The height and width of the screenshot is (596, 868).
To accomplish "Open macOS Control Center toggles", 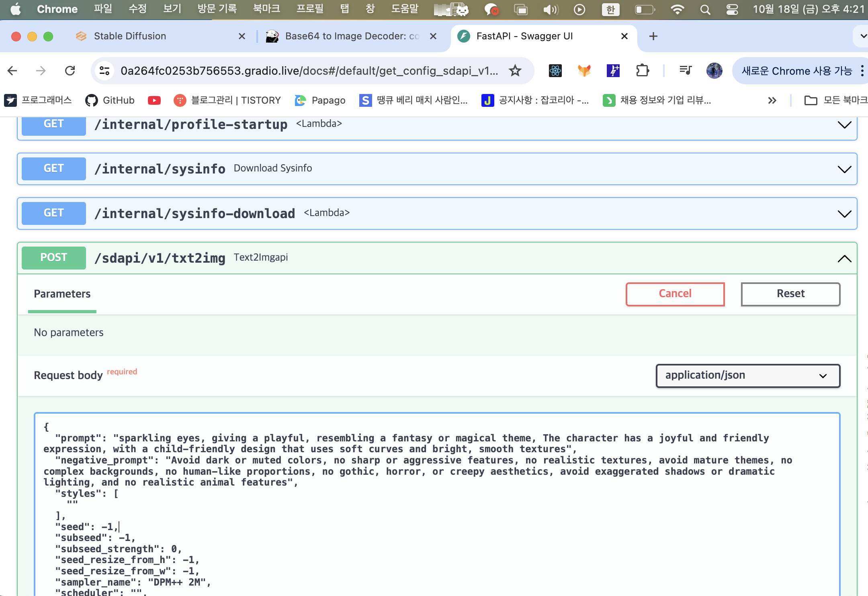I will coord(732,9).
